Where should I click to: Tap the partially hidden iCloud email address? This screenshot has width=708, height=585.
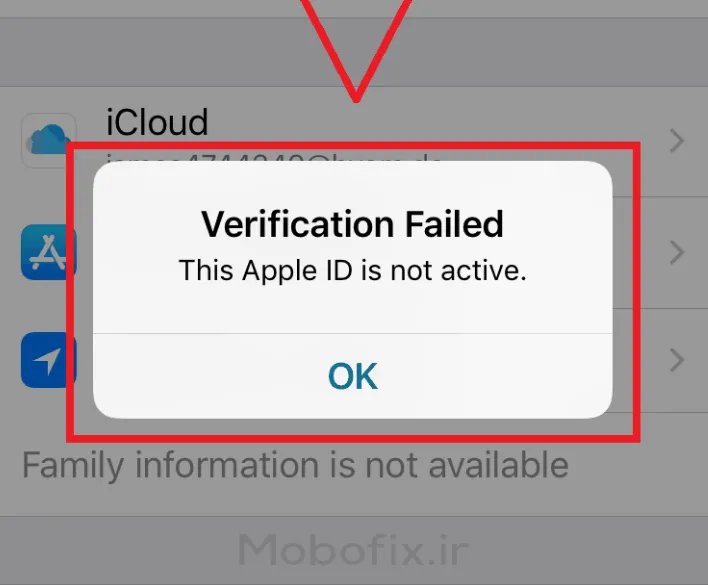[x=273, y=158]
